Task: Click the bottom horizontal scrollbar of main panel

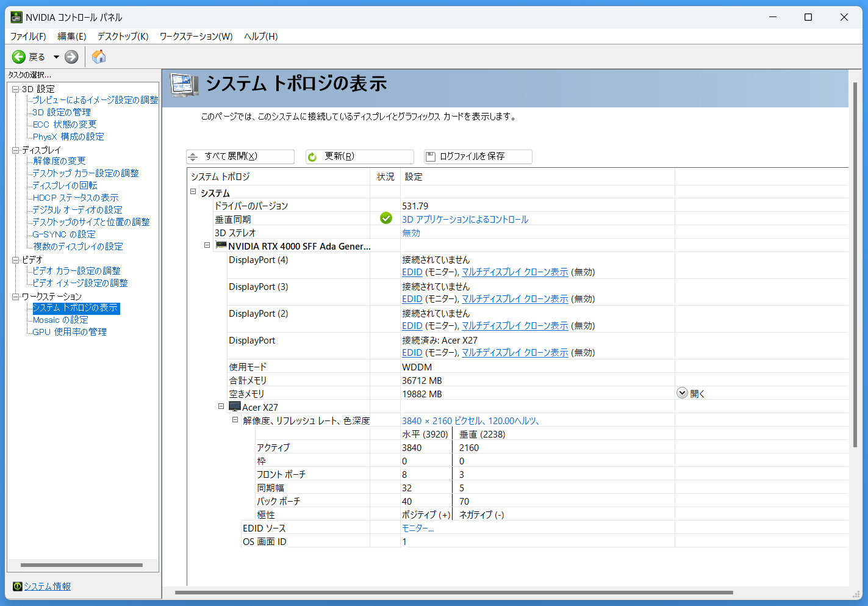Action: (454, 593)
